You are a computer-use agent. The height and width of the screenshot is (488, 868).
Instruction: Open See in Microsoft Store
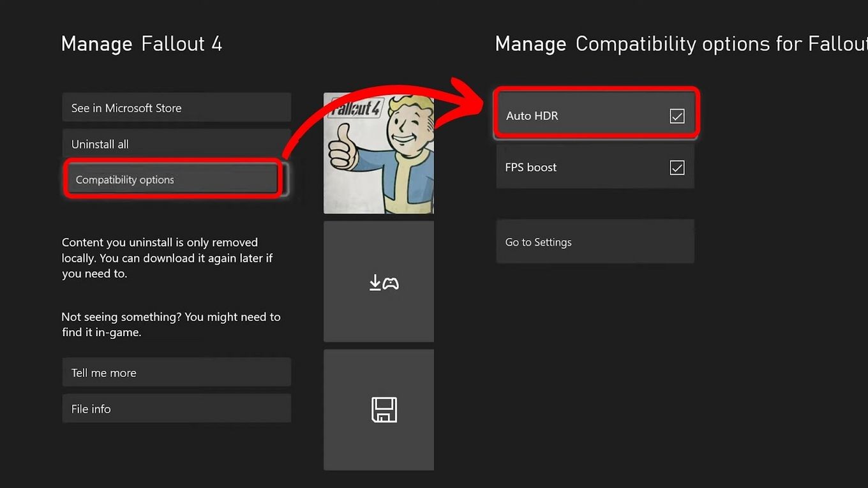click(x=177, y=108)
